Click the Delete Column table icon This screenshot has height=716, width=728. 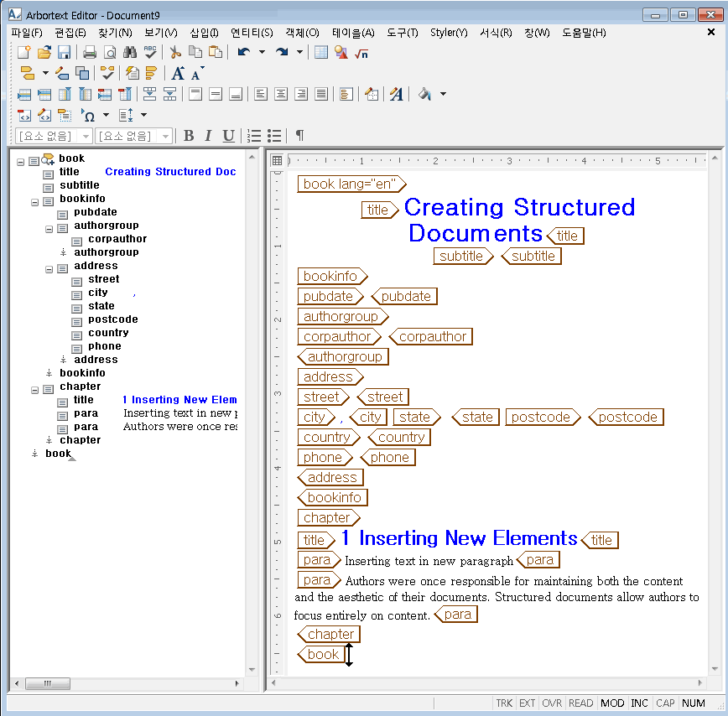[125, 94]
